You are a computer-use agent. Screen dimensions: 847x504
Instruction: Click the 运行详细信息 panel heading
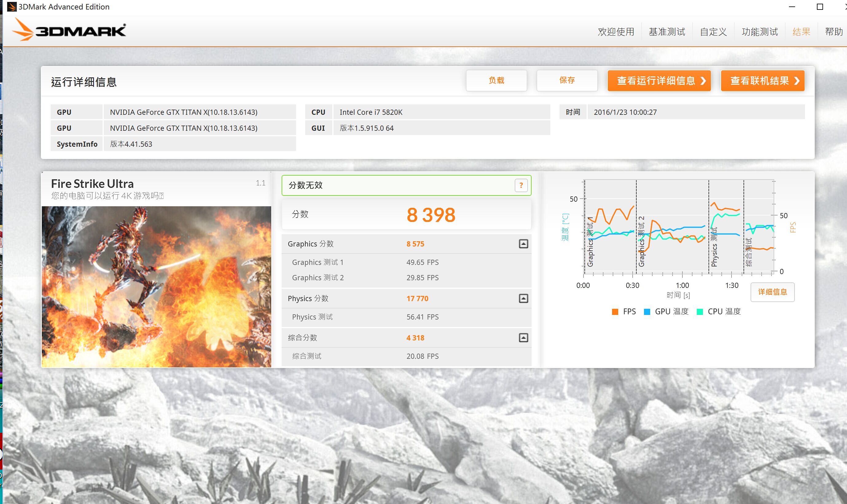tap(84, 82)
